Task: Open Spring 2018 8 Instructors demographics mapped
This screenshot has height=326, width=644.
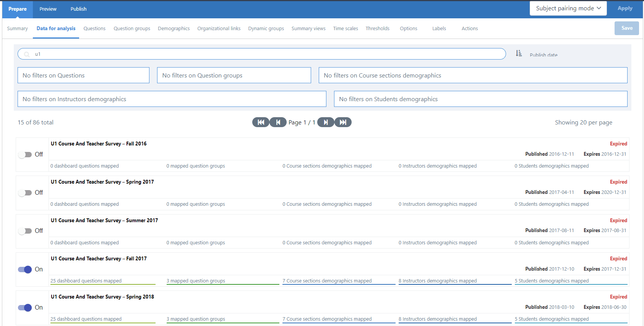Action: [455, 319]
